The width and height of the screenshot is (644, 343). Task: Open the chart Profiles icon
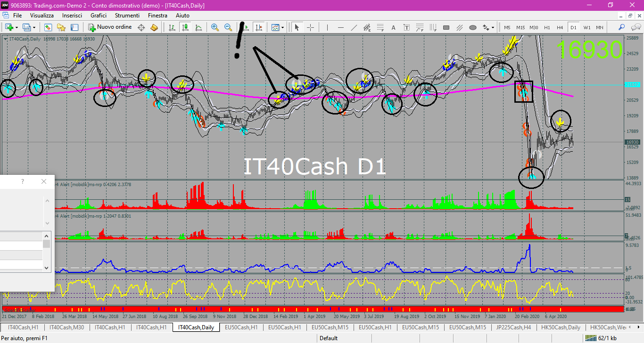(26, 27)
